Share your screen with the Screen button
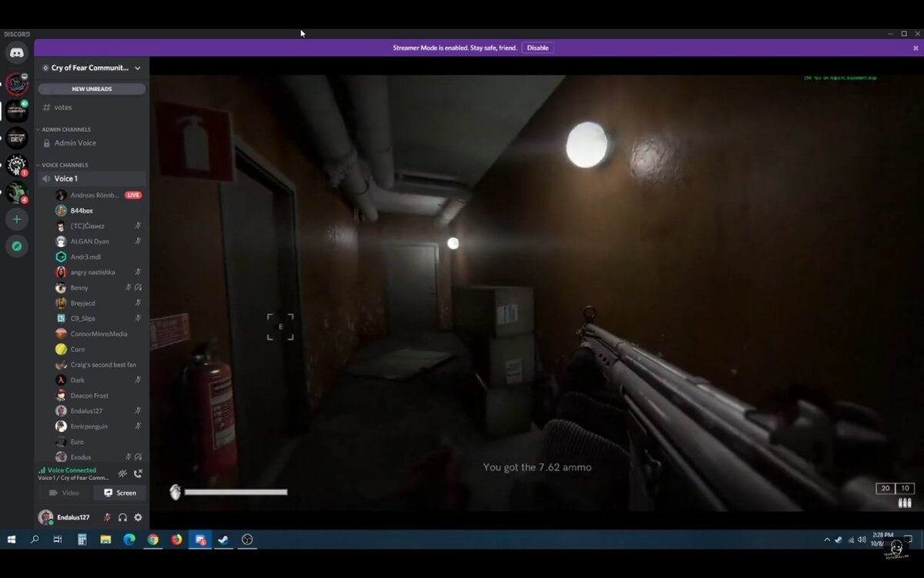Image resolution: width=924 pixels, height=578 pixels. click(x=119, y=492)
